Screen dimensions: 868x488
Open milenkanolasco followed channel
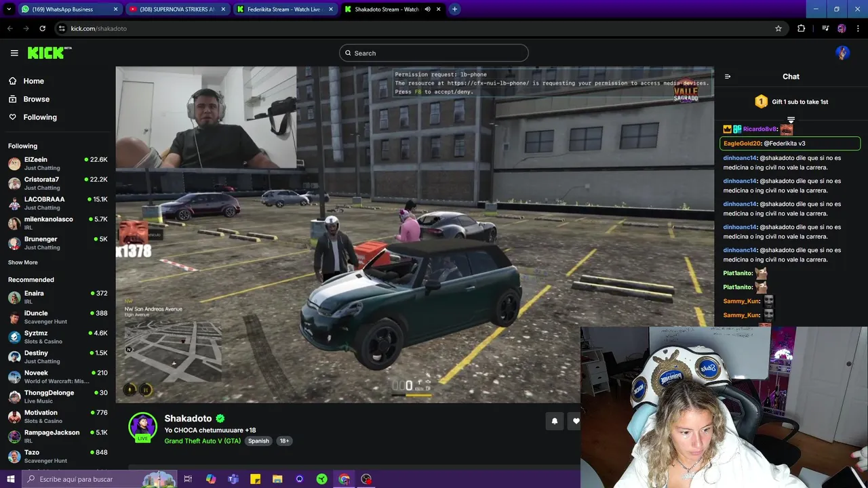pos(58,223)
